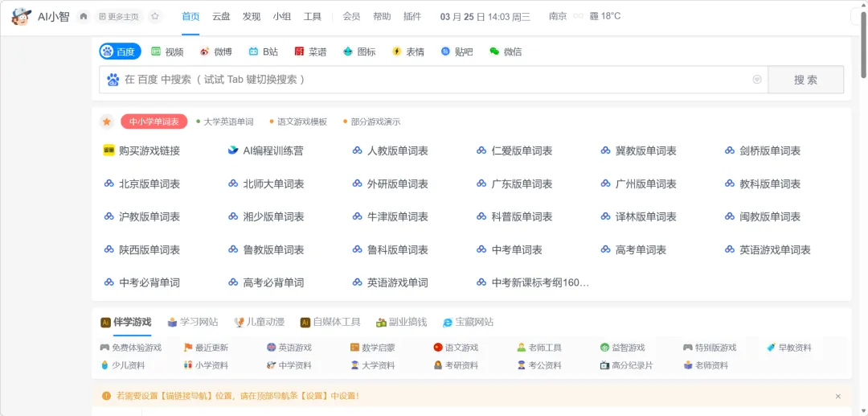Open the 更多主页 dropdown button
Screen dimensions: 868x416
(119, 17)
